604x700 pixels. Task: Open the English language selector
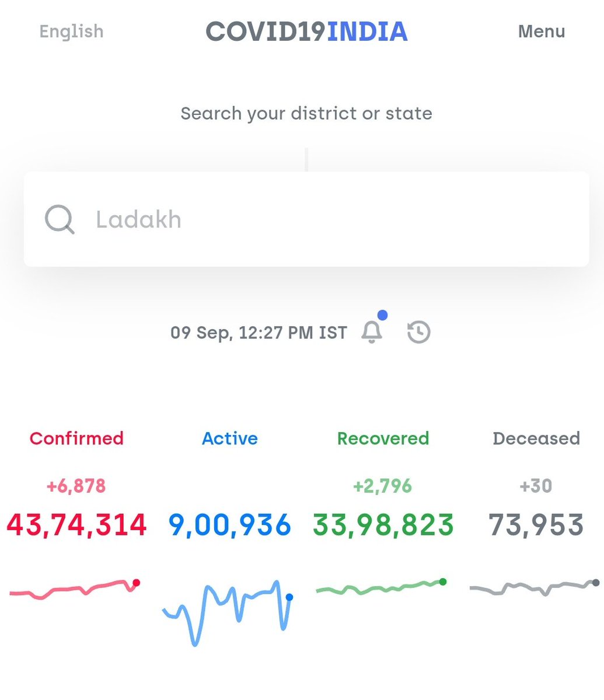coord(71,32)
